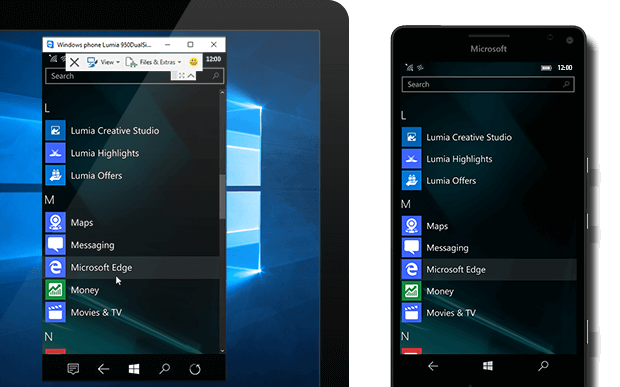Click the back arrow in remote navigation bar
This screenshot has width=620, height=387.
(103, 369)
